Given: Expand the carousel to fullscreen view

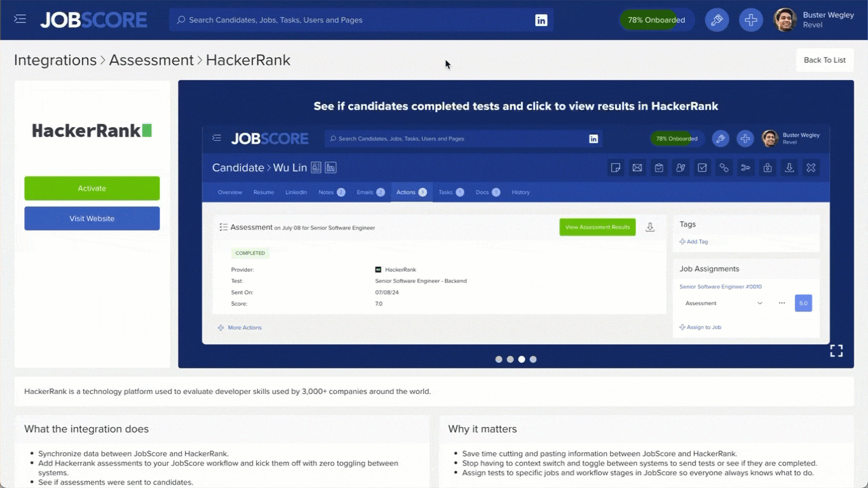Looking at the screenshot, I should (x=836, y=351).
